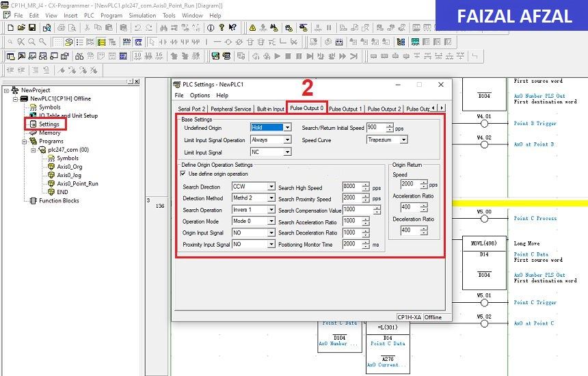Screen dimensions: 588x376
Task: Open the Simulation menu
Action: coord(142,15)
